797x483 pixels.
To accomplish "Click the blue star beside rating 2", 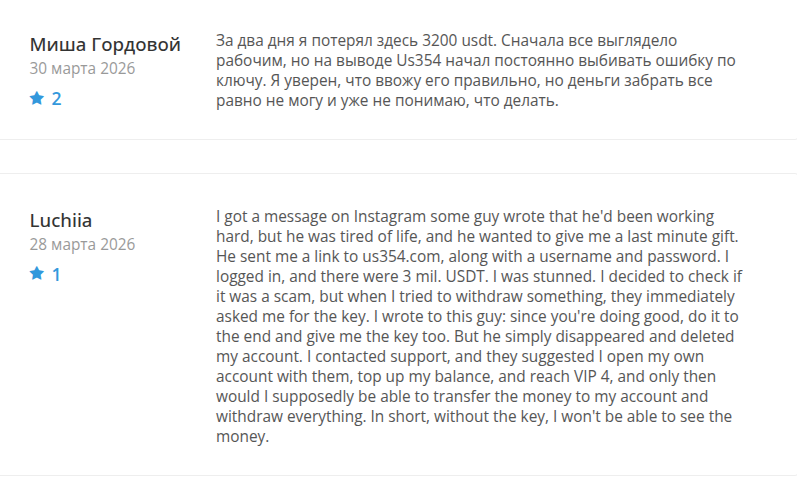I will click(x=37, y=99).
